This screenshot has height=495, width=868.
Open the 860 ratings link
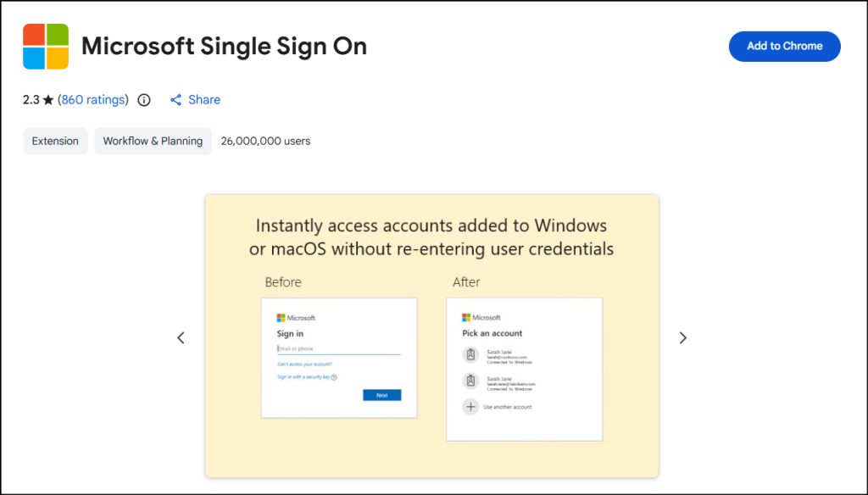[x=92, y=99]
